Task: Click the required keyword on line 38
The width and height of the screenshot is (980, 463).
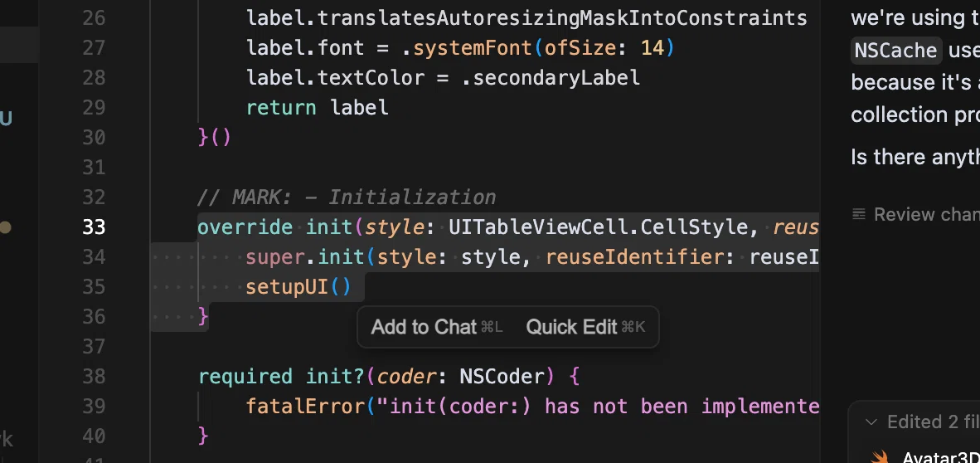Action: click(x=245, y=376)
